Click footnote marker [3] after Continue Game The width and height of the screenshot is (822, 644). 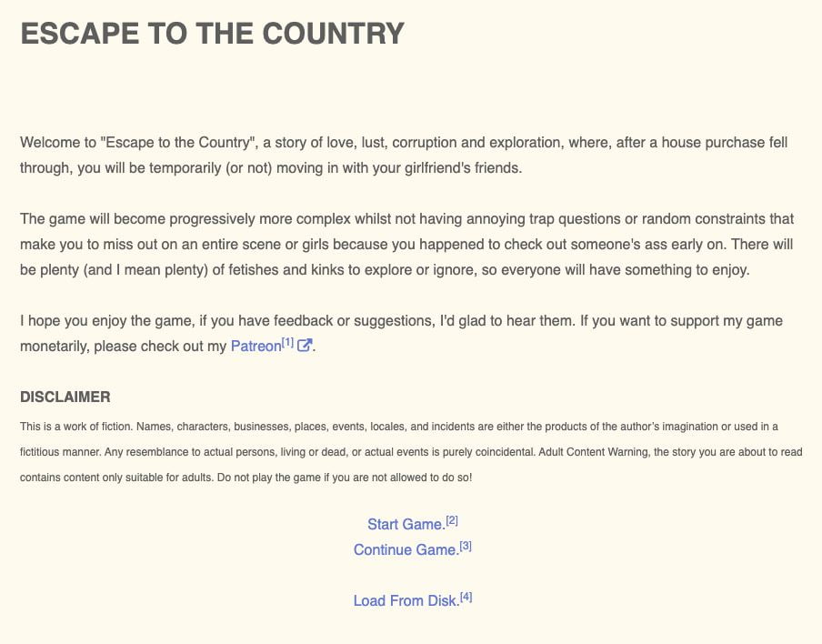[466, 546]
